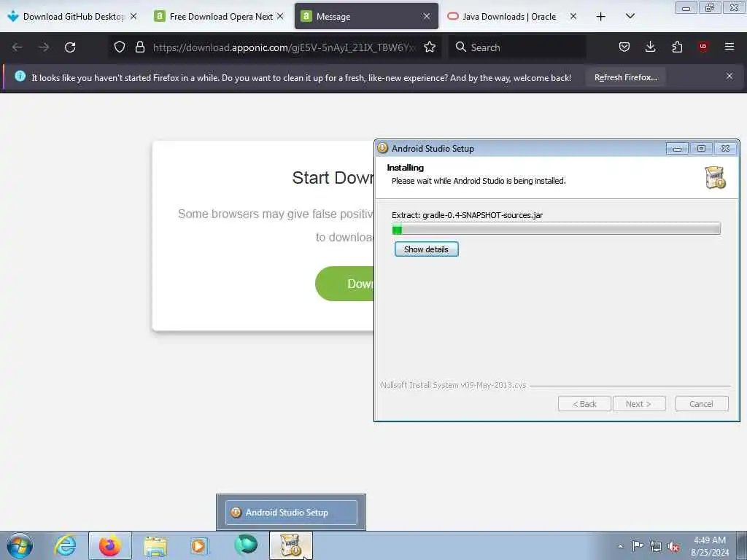
Task: Switch to Free Download Opera Next tab
Action: click(x=219, y=16)
